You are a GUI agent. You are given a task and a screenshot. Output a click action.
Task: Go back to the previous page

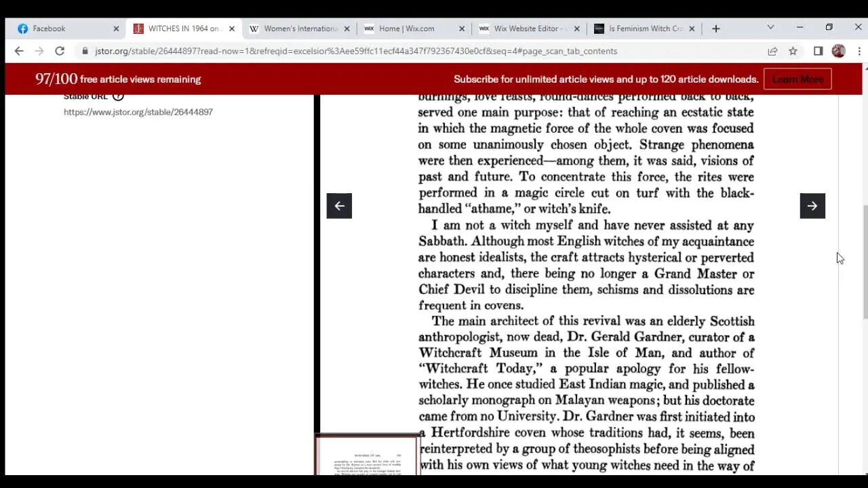click(19, 51)
